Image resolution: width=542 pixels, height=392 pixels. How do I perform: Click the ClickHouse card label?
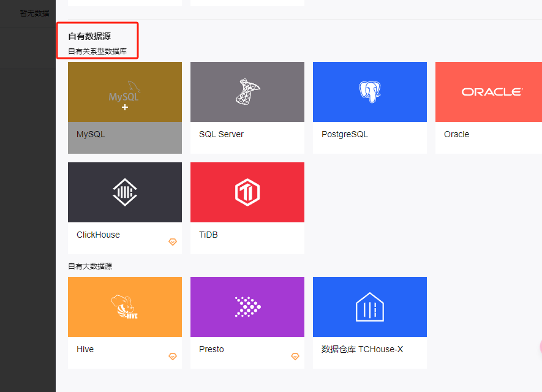tap(98, 235)
